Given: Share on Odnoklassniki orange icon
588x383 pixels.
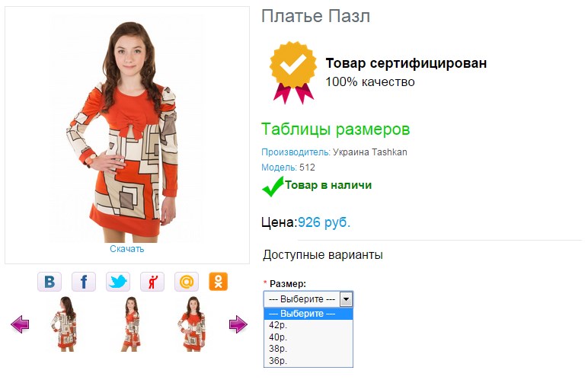Looking at the screenshot, I should click(219, 282).
